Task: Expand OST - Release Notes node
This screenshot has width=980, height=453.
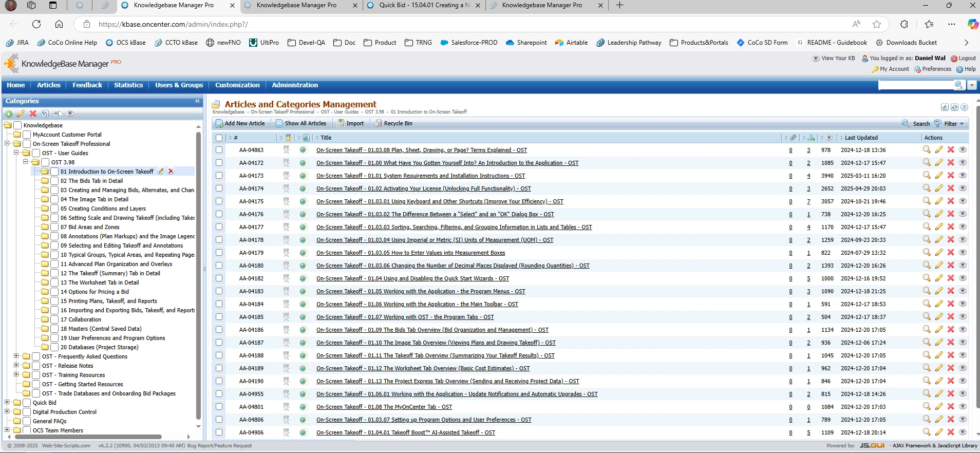Action: coord(16,365)
